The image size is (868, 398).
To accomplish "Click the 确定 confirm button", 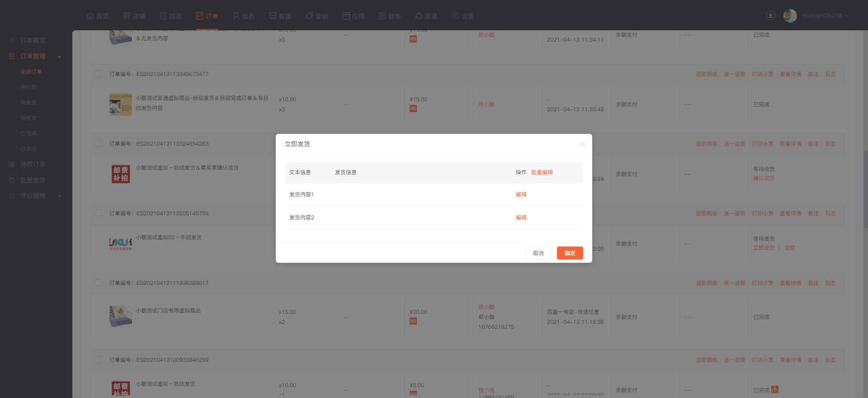I will 570,253.
